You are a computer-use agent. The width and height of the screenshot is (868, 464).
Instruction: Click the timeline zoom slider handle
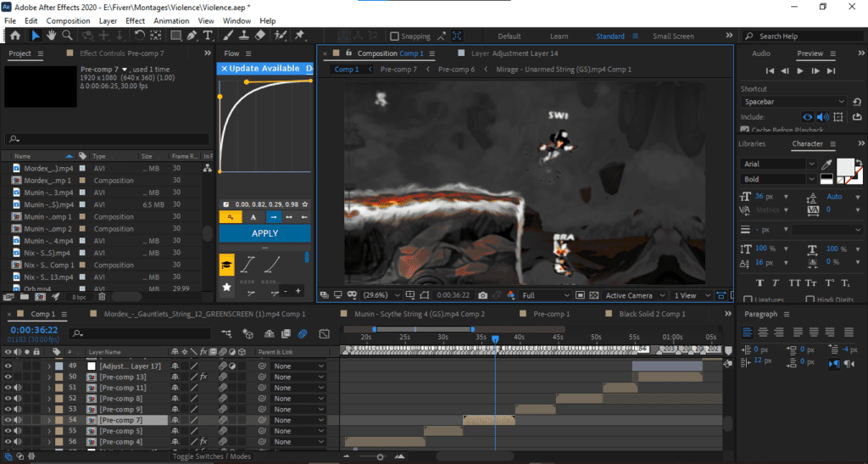pos(380,457)
